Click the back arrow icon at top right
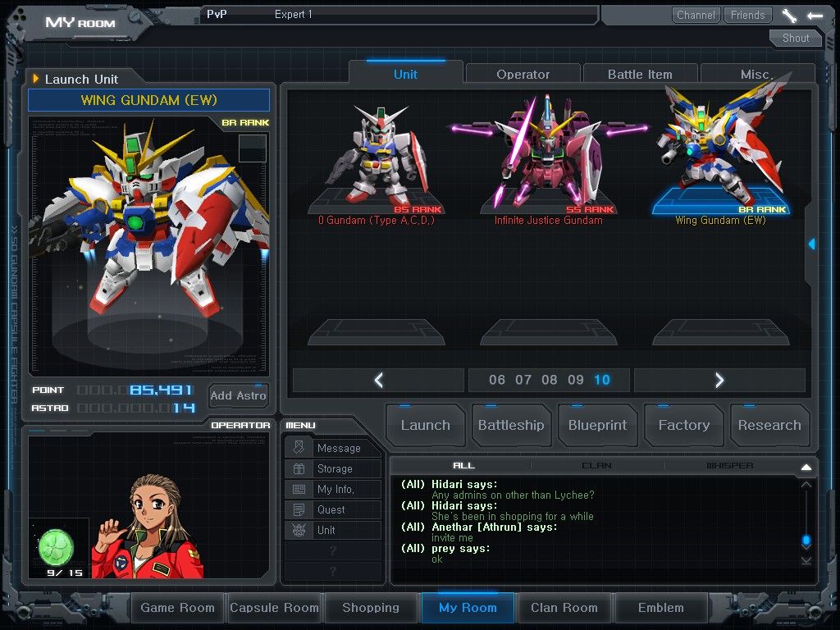 (x=815, y=16)
